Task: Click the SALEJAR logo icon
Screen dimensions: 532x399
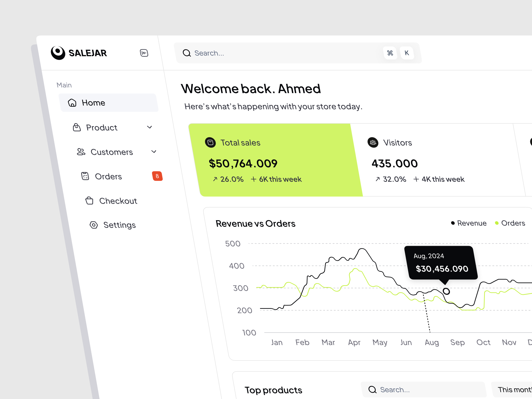Action: [58, 53]
